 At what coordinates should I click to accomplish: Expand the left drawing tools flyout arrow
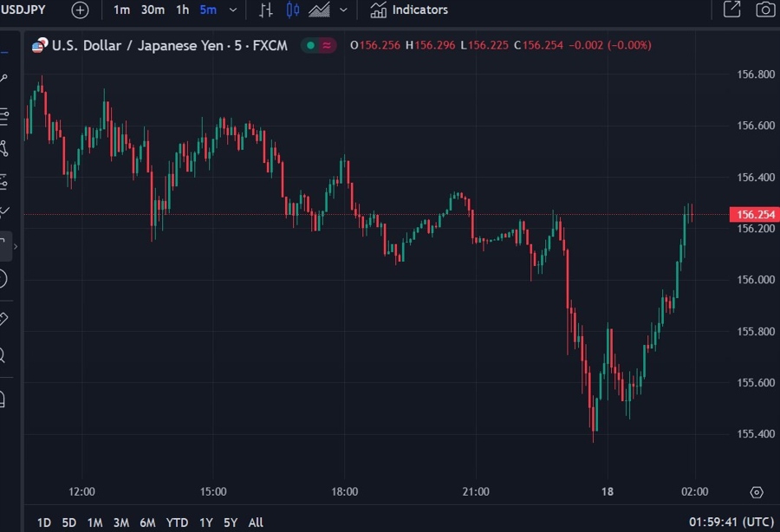[x=16, y=247]
